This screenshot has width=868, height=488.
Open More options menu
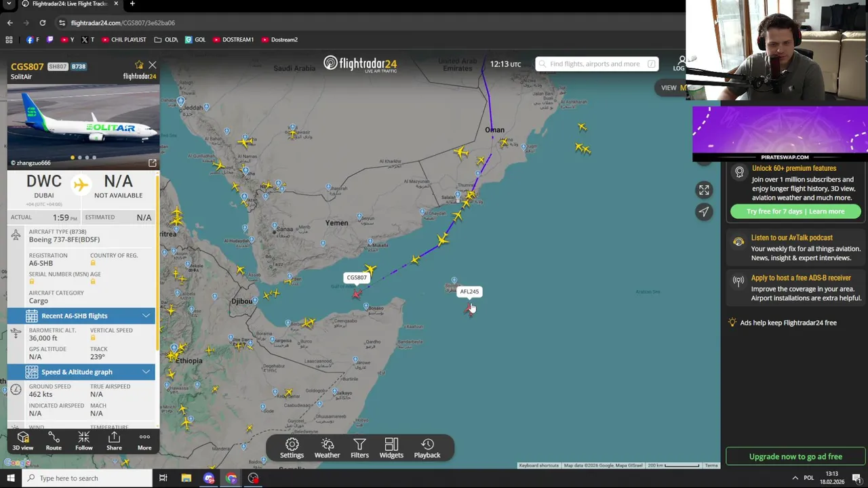(144, 441)
